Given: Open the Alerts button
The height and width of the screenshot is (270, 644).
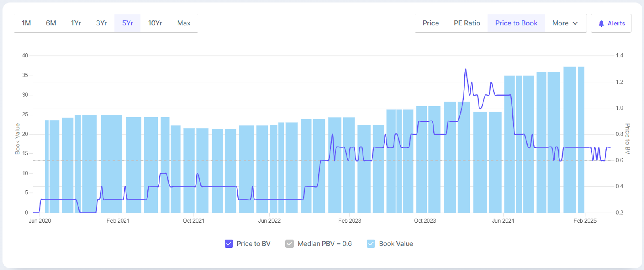Looking at the screenshot, I should [x=611, y=23].
